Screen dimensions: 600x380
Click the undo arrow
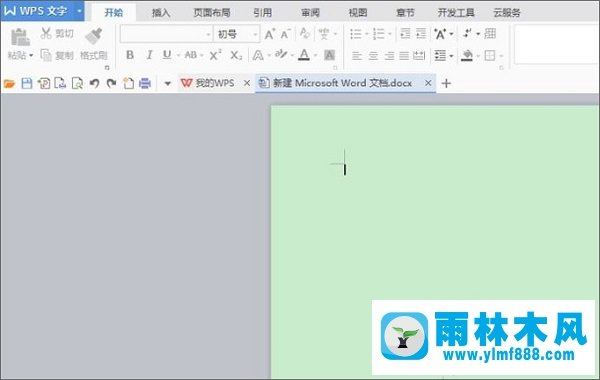[x=94, y=83]
